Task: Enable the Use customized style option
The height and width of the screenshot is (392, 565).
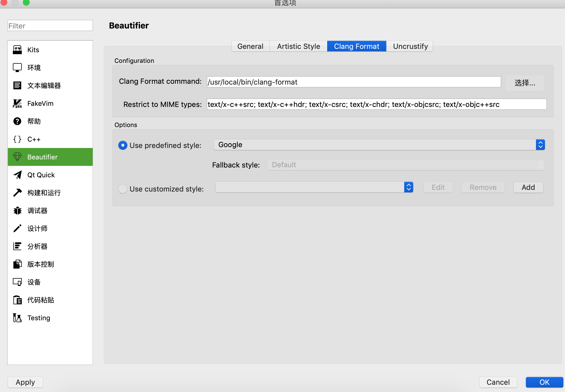Action: (x=123, y=189)
